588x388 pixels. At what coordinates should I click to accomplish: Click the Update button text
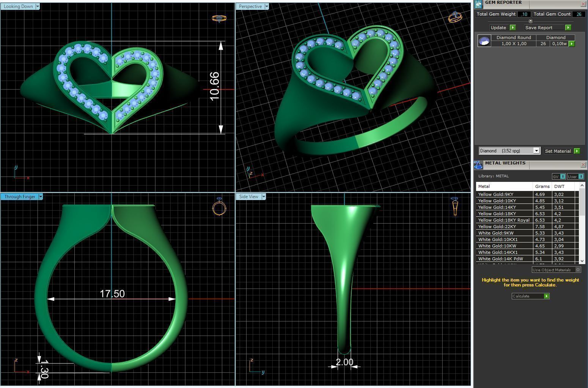point(498,28)
